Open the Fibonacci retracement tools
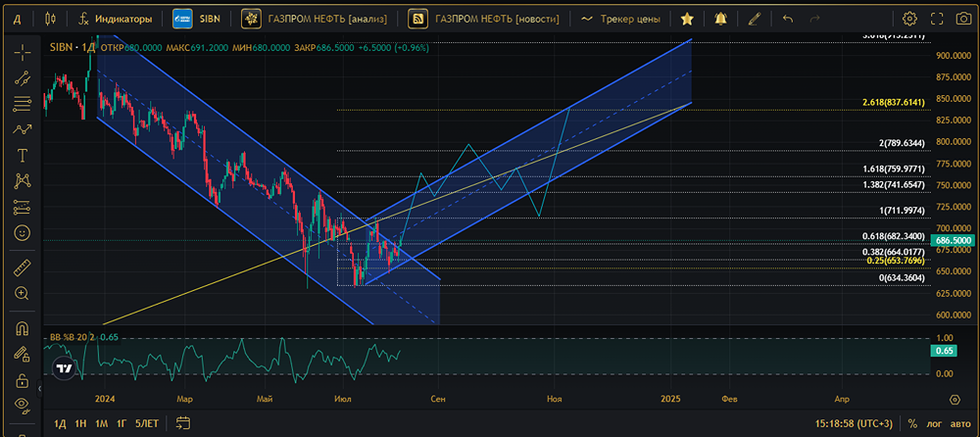 [x=23, y=105]
